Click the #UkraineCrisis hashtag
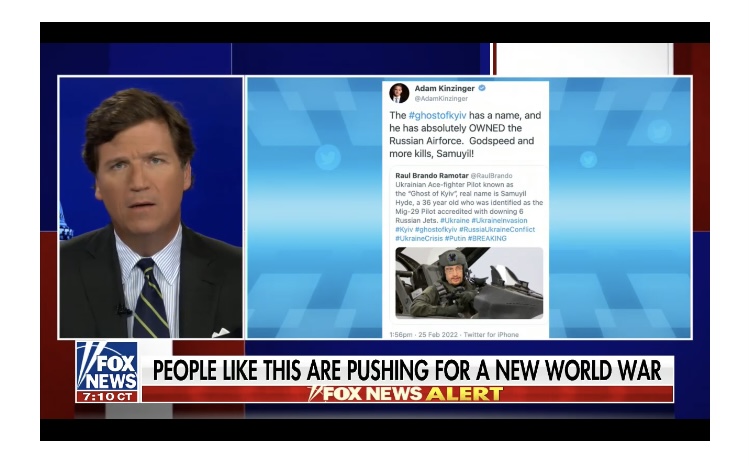The width and height of the screenshot is (750, 466). pos(419,238)
